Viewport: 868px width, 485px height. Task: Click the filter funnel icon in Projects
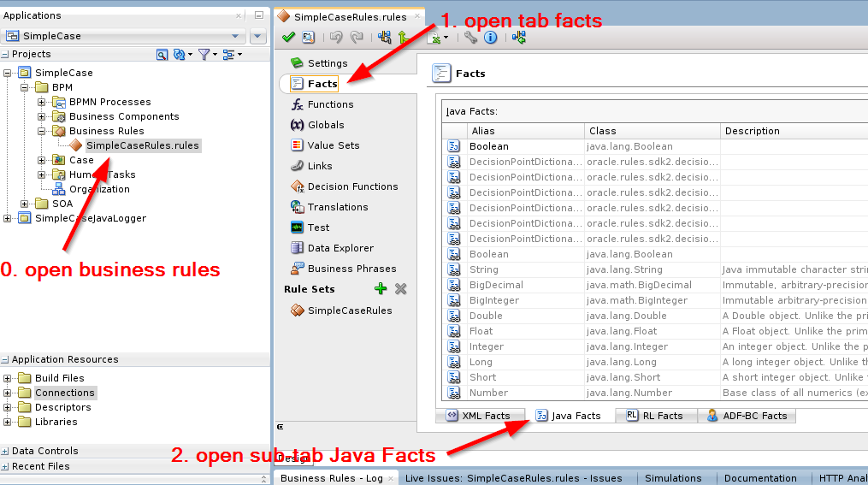(204, 54)
